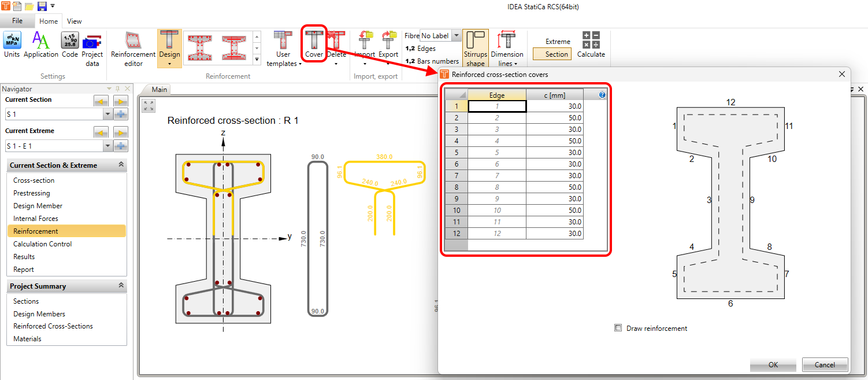Select the first I-section reinforcement template
Screen dimensions: 868x380
(201, 47)
